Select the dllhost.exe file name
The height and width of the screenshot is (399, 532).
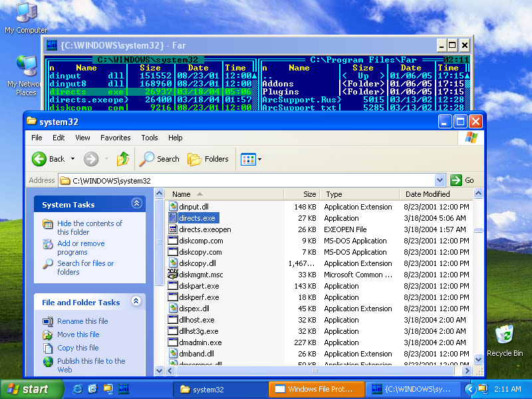[196, 320]
